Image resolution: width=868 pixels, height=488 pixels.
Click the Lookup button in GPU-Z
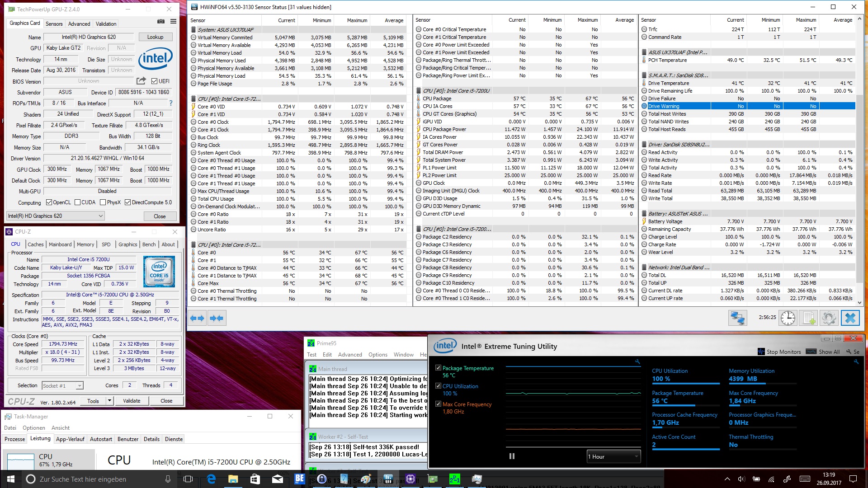click(155, 37)
